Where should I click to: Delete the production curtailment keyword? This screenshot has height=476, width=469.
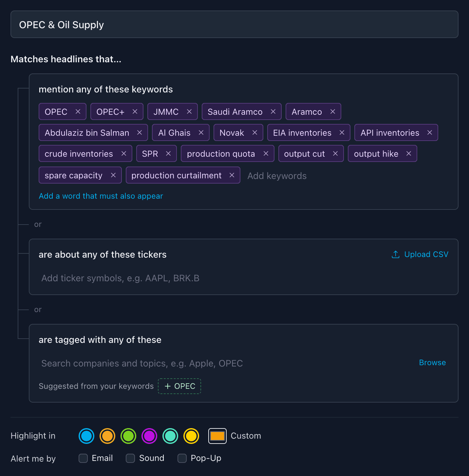pos(232,175)
